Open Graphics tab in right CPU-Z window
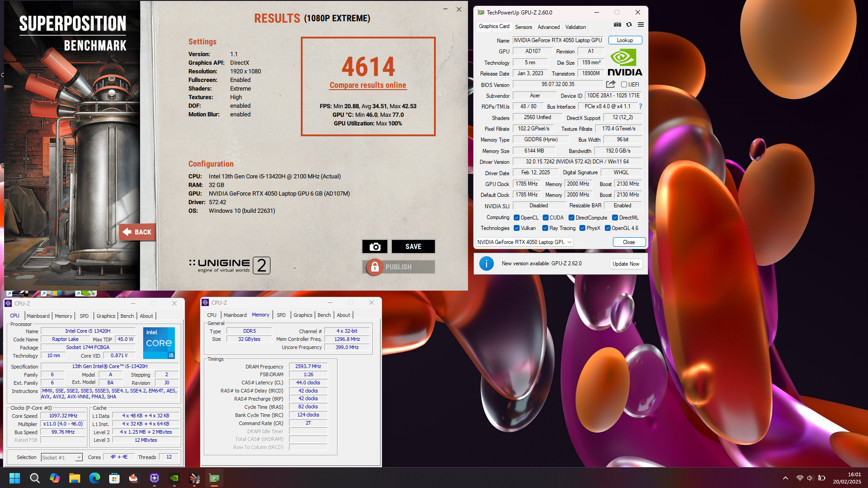The width and height of the screenshot is (868, 488). coord(303,315)
